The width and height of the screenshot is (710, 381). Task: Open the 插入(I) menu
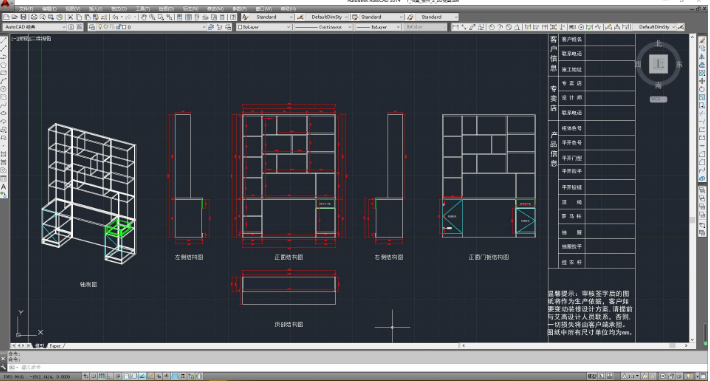pyautogui.click(x=96, y=9)
